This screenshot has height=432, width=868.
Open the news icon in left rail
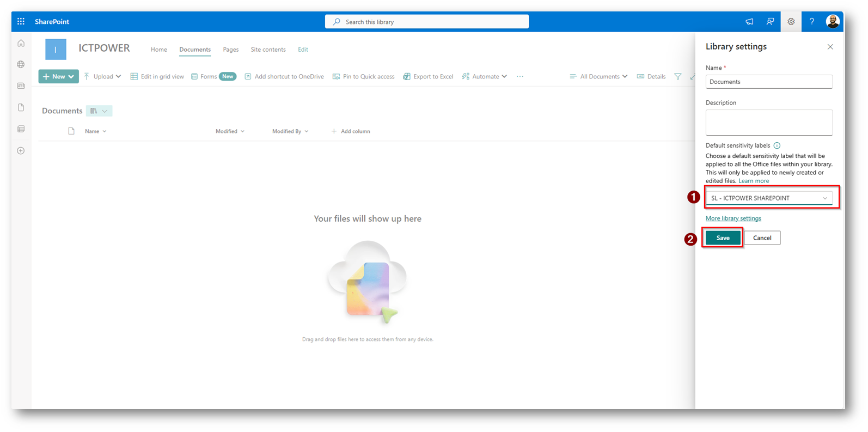click(21, 86)
